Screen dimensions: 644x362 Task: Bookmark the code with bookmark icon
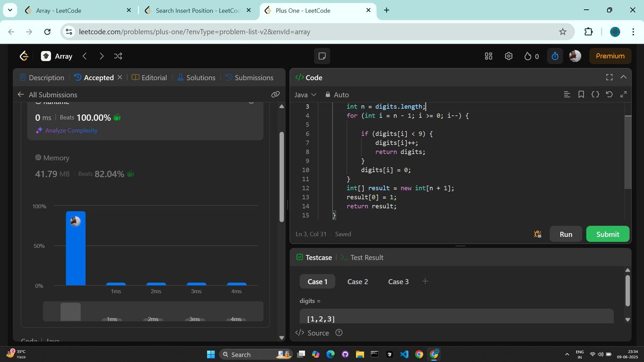pos(581,94)
